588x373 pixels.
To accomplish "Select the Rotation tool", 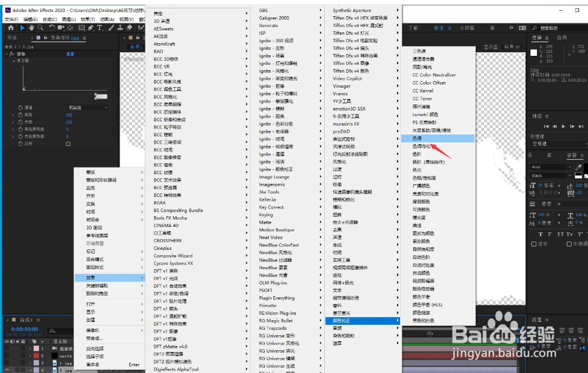I will (52, 28).
